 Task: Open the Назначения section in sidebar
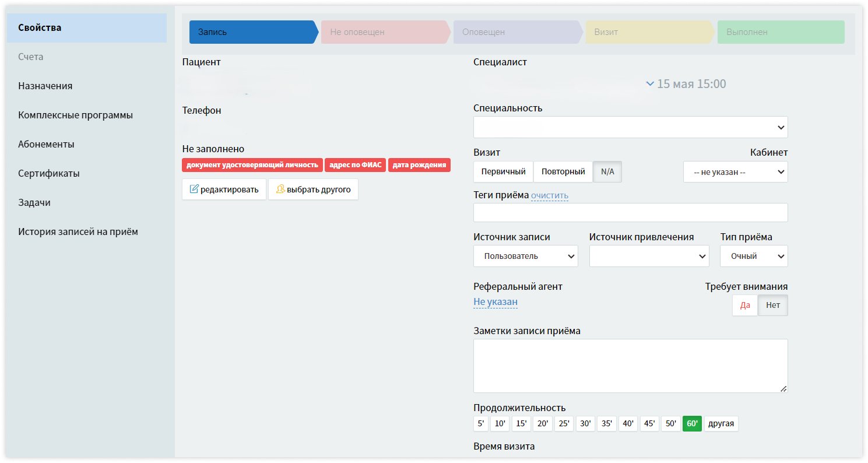tap(45, 86)
